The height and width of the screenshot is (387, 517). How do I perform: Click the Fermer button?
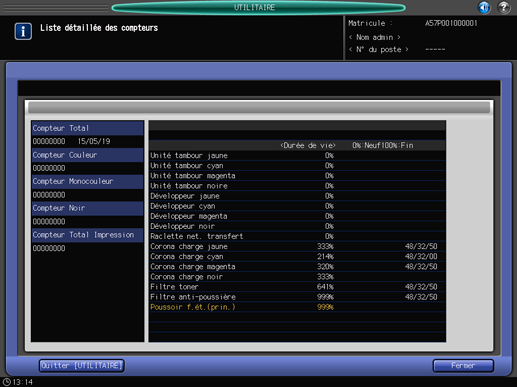tap(463, 366)
